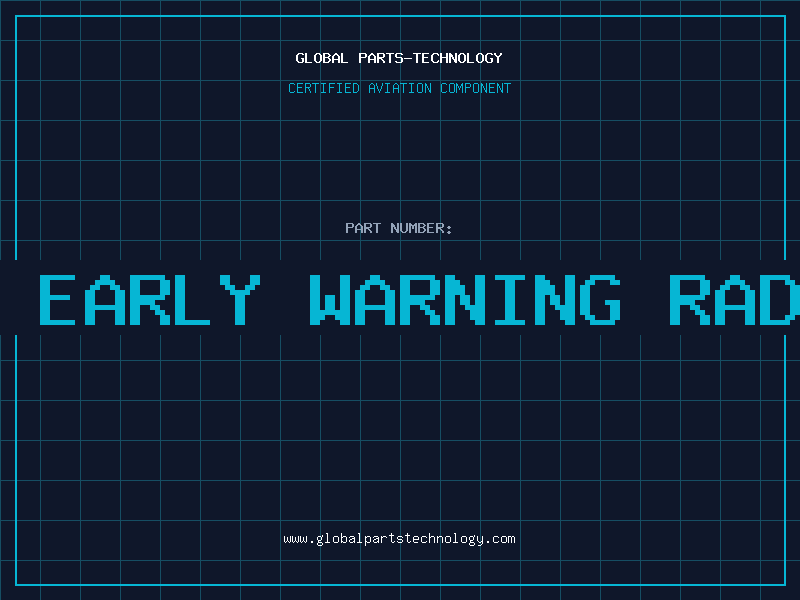Click the word NUMBER in the part label
This screenshot has width=800, height=600.
pos(417,228)
